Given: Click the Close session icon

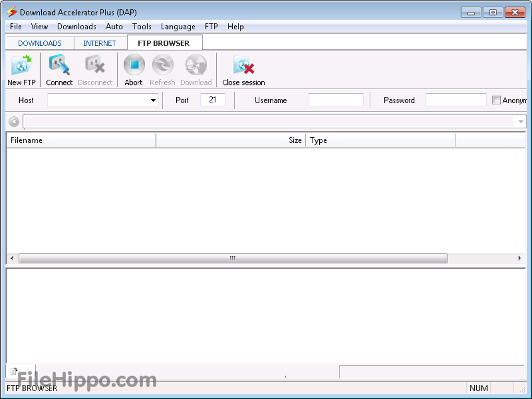Looking at the screenshot, I should (x=243, y=66).
